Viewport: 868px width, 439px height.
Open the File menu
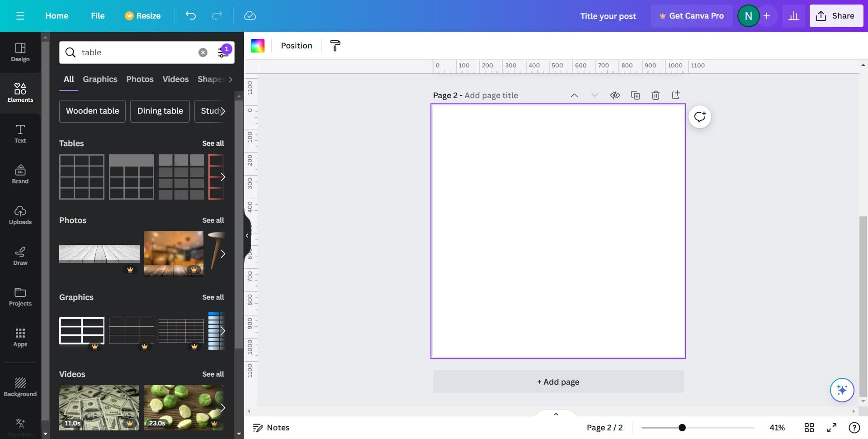(x=98, y=16)
